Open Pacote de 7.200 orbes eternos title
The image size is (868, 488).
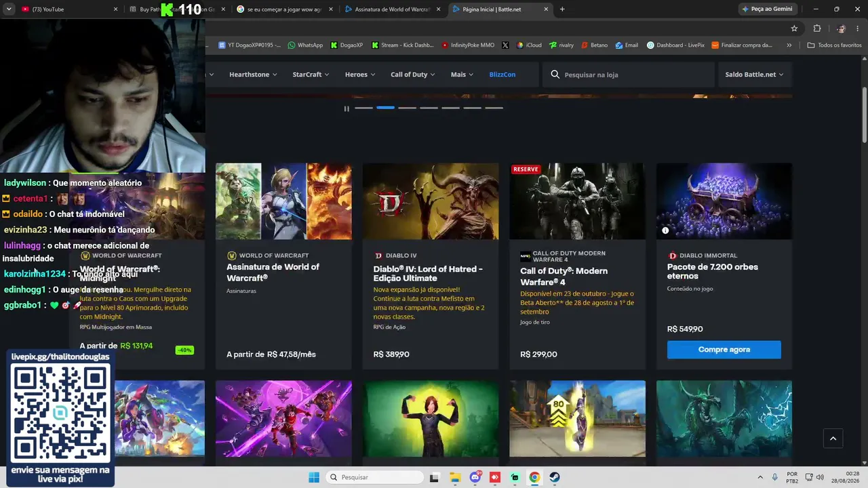(x=713, y=271)
